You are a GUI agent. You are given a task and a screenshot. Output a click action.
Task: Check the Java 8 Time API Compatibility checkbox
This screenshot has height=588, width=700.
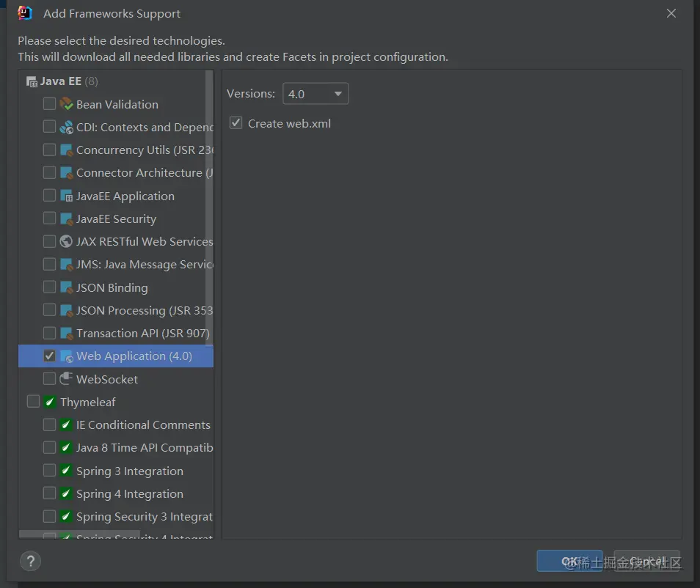pos(49,447)
